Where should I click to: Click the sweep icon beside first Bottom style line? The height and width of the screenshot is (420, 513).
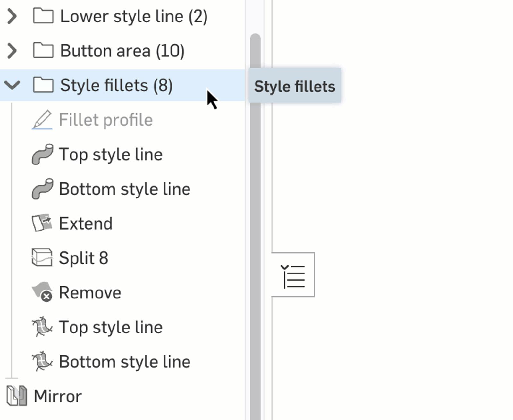point(42,189)
